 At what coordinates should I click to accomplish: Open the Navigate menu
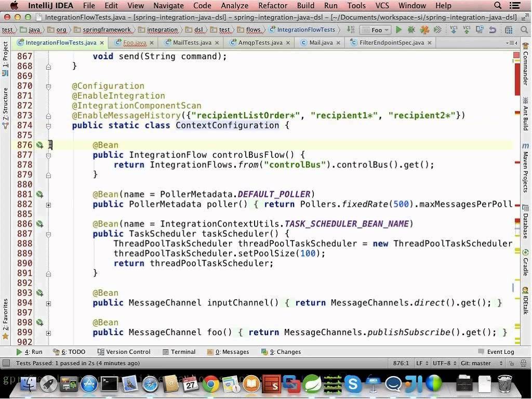point(168,5)
